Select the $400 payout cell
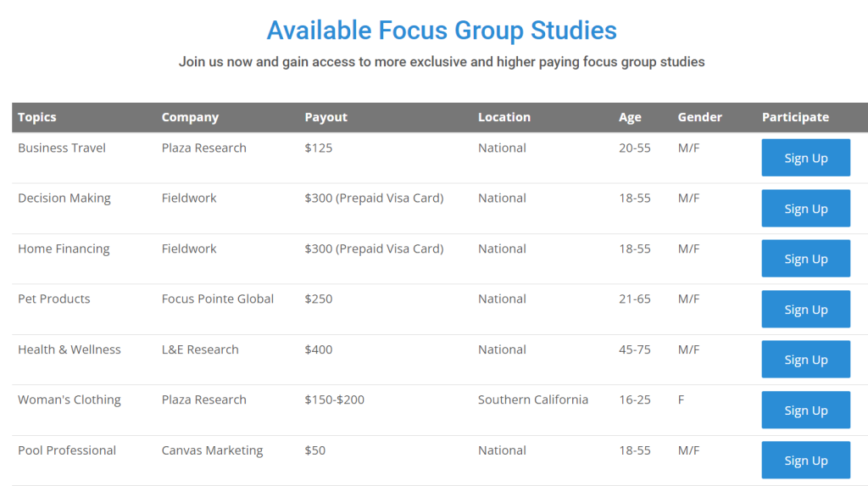Screen dimensions: 868x486 pos(319,349)
